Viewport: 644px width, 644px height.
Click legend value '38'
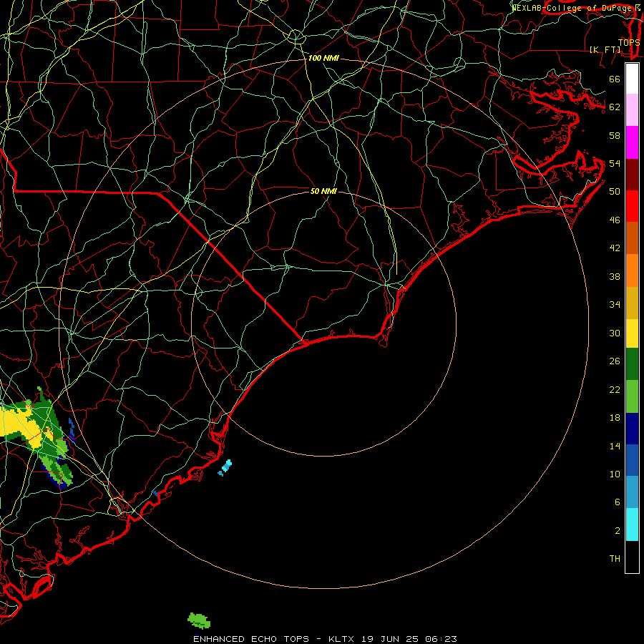point(615,276)
